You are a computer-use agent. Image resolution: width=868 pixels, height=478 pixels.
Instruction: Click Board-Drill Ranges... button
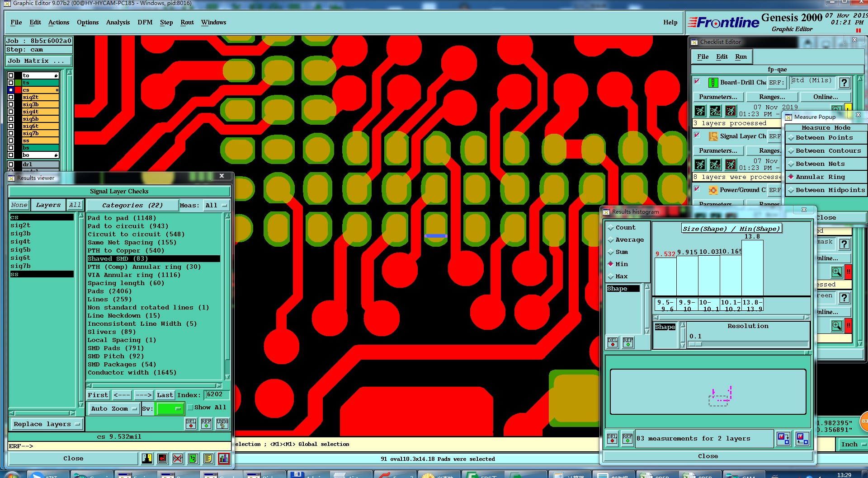point(772,97)
